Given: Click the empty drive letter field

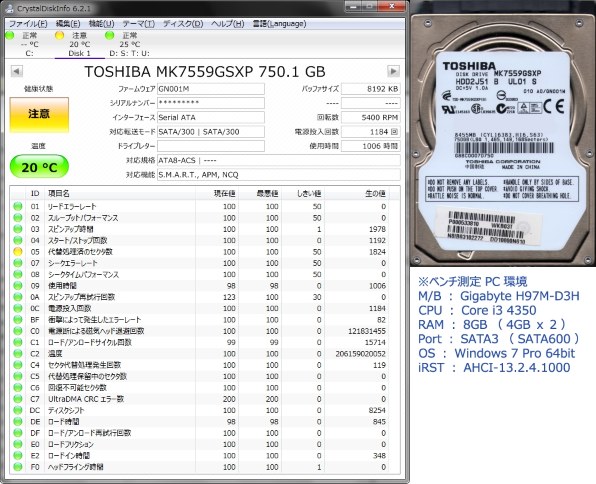Looking at the screenshot, I should (211, 146).
